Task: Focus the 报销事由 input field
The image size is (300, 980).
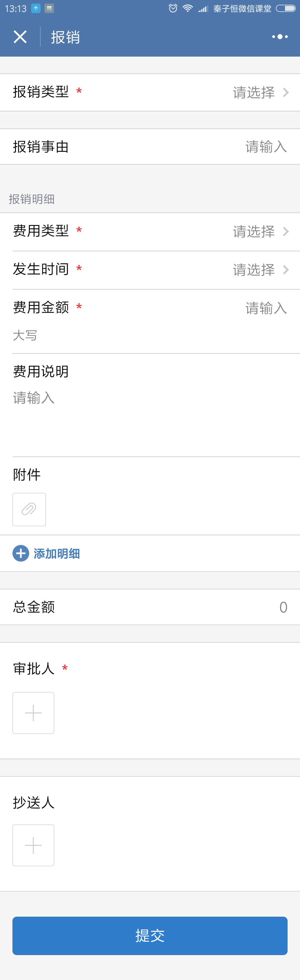Action: 150,147
